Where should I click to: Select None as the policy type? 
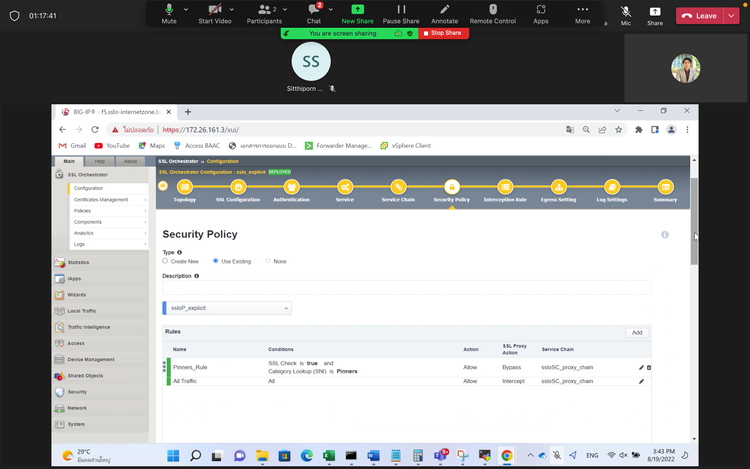click(x=268, y=261)
